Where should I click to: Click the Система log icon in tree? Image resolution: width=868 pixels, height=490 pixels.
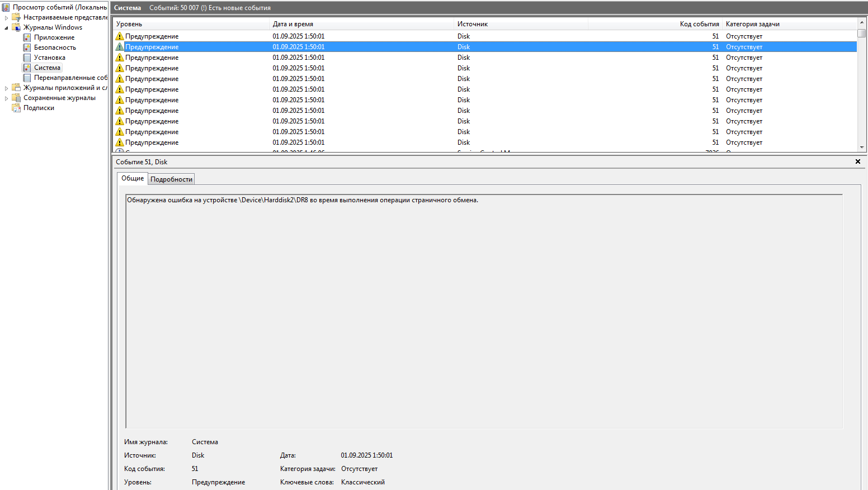point(27,68)
